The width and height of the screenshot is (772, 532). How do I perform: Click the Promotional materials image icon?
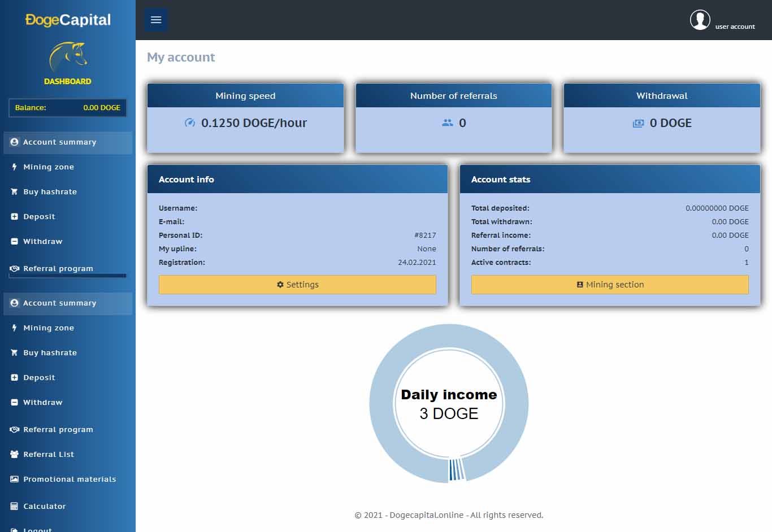click(15, 479)
